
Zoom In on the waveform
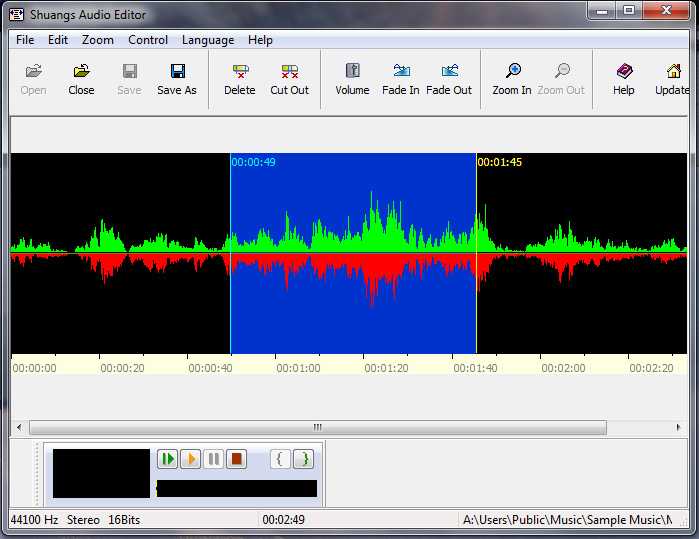tap(512, 79)
